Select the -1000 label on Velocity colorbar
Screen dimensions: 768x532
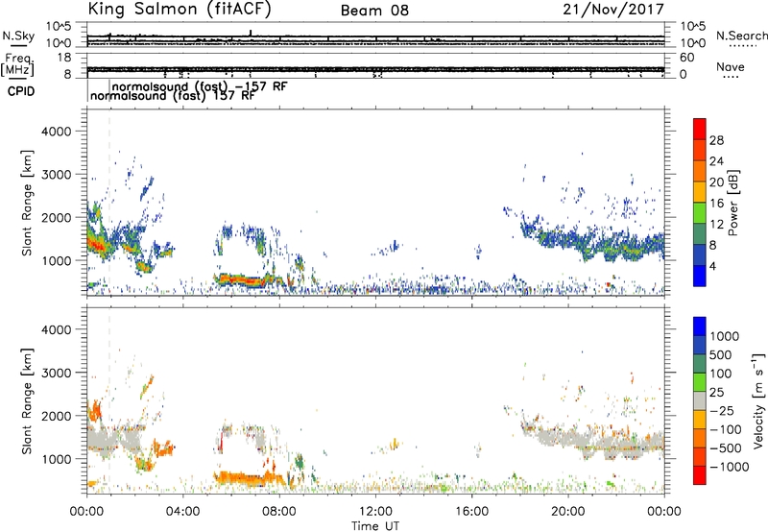click(x=730, y=467)
